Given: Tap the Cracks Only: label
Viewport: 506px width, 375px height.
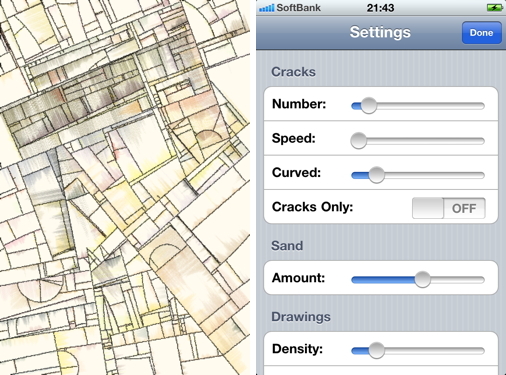Looking at the screenshot, I should 312,207.
